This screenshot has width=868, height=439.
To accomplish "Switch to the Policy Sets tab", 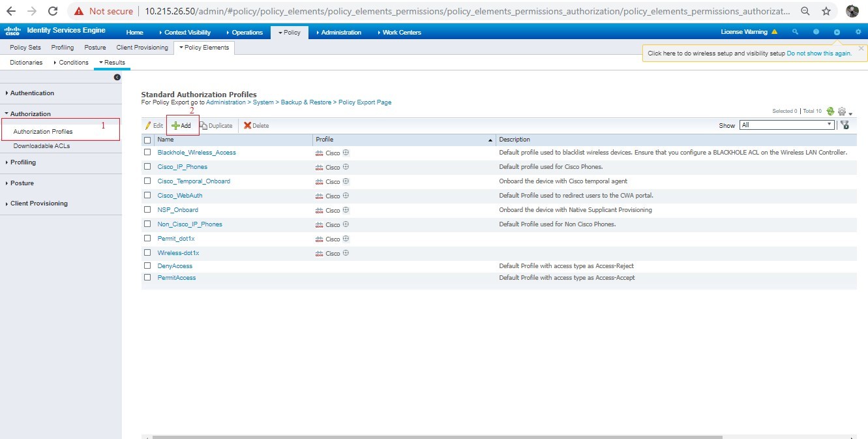I will 25,48.
